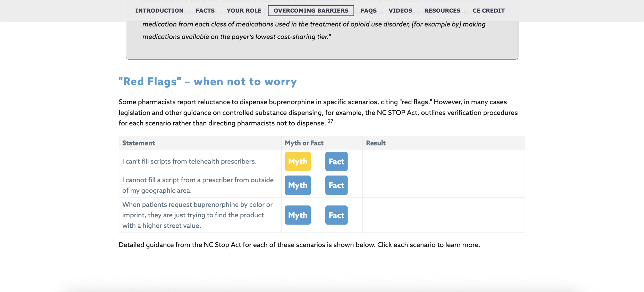The width and height of the screenshot is (644, 292).
Task: Pick Myth for outside geographic area statement
Action: (x=298, y=185)
